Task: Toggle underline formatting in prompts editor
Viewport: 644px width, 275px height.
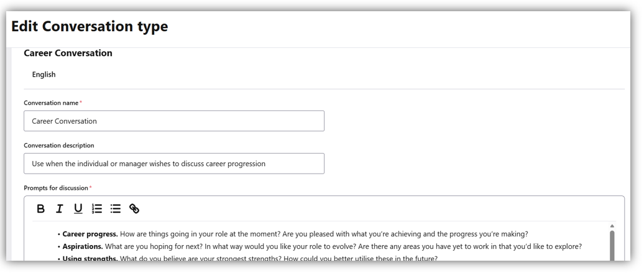Action: pos(78,209)
